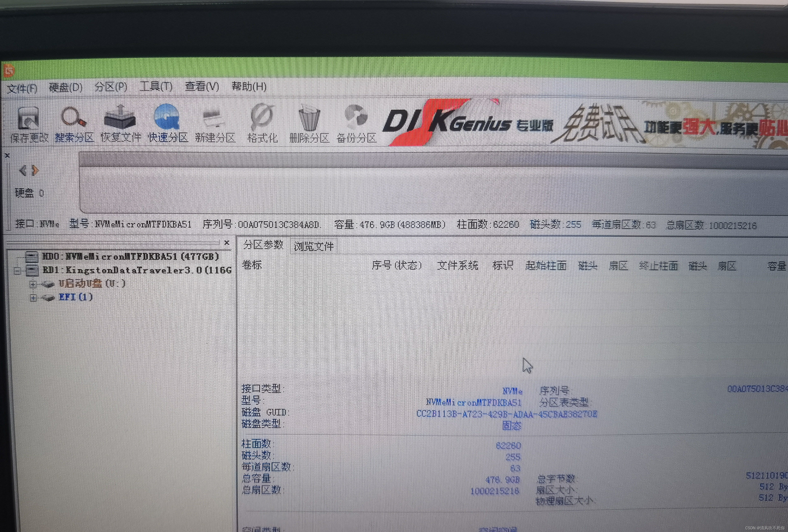Go to the next disk with orange right arrow

pyautogui.click(x=35, y=171)
